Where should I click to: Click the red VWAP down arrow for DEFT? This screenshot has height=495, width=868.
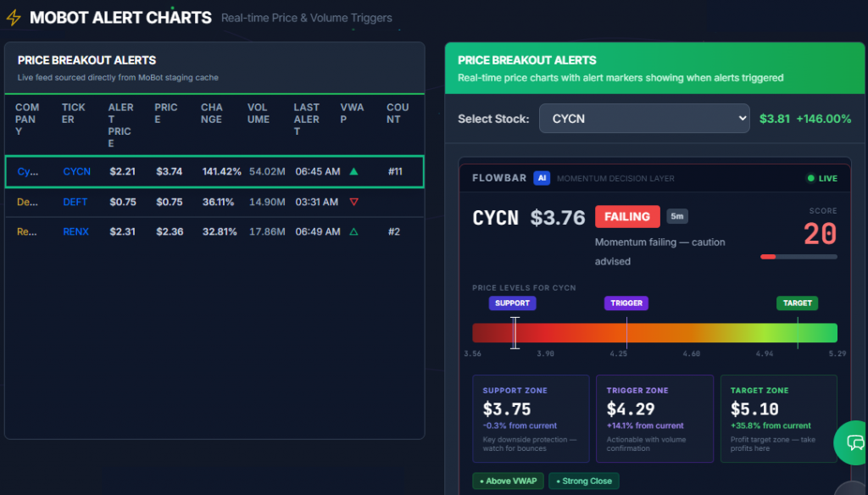353,202
